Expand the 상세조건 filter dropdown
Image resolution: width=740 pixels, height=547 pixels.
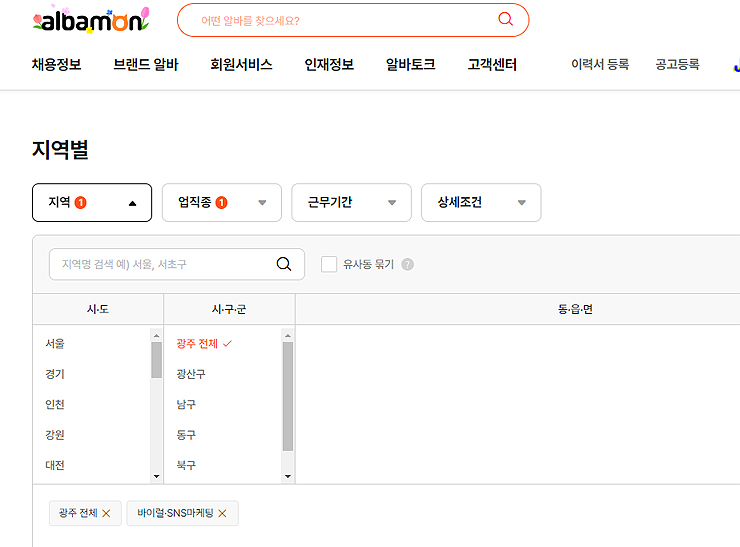tap(481, 202)
